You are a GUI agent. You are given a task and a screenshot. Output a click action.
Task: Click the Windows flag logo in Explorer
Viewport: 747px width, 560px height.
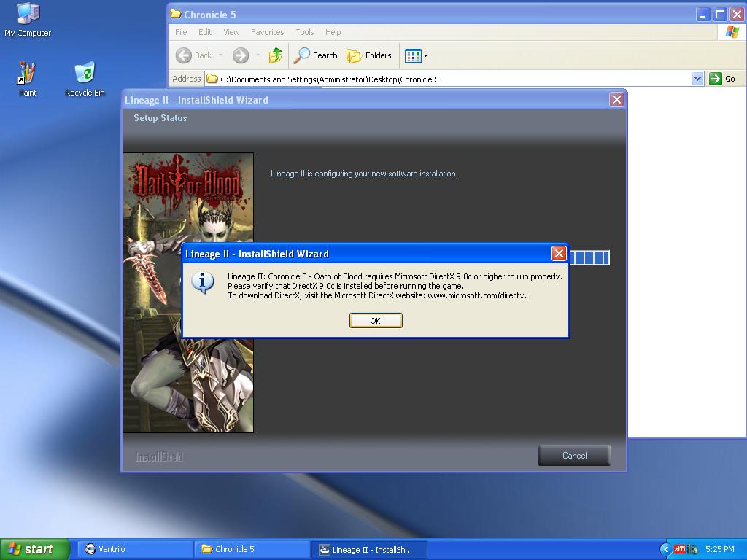pos(732,32)
